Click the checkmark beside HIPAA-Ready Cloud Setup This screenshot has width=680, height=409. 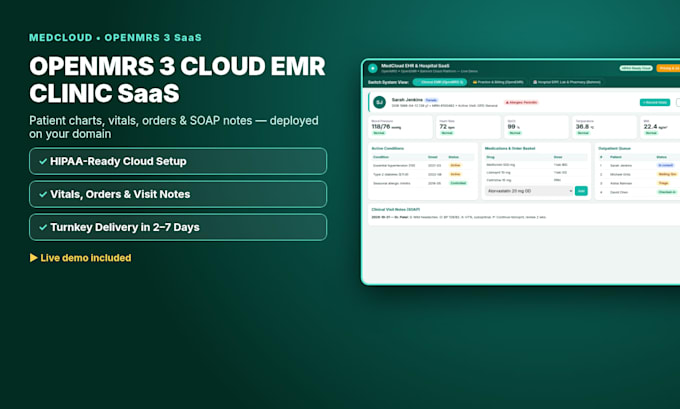click(x=43, y=161)
